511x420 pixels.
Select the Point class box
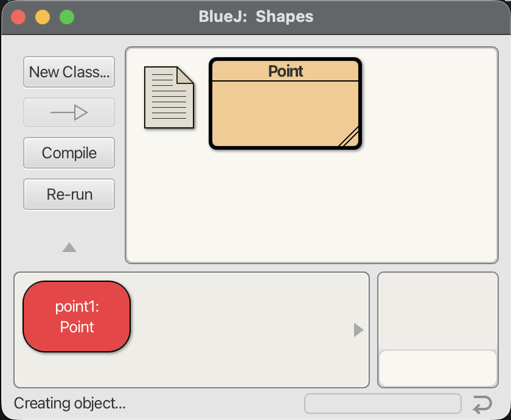pos(285,113)
